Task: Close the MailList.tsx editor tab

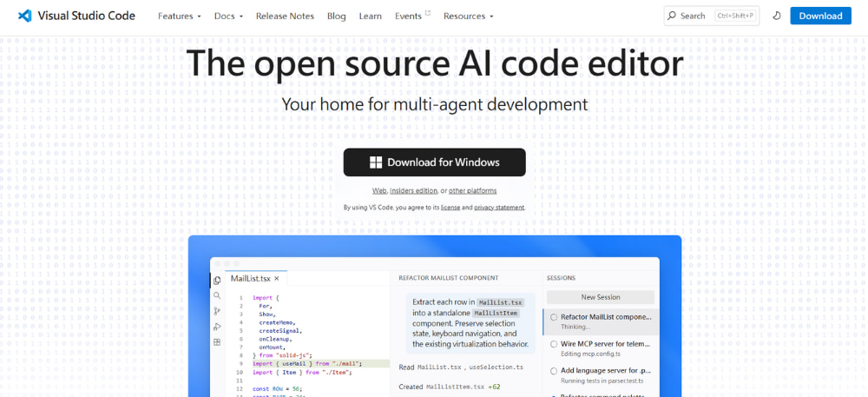Action: [277, 279]
